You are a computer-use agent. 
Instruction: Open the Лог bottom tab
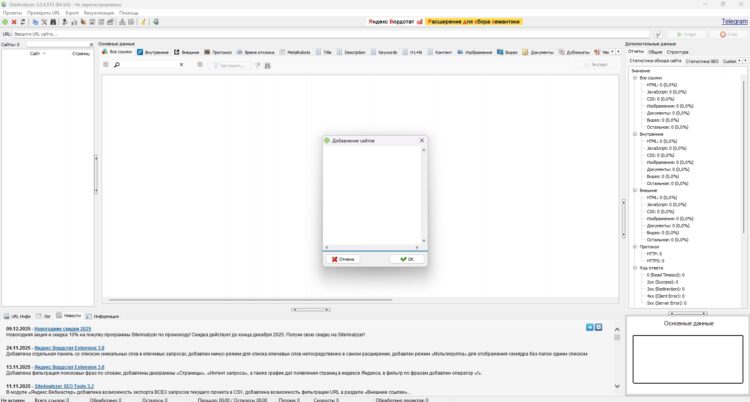coord(44,316)
